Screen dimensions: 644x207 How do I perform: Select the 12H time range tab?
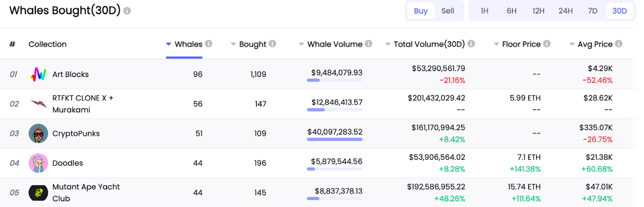pos(539,11)
